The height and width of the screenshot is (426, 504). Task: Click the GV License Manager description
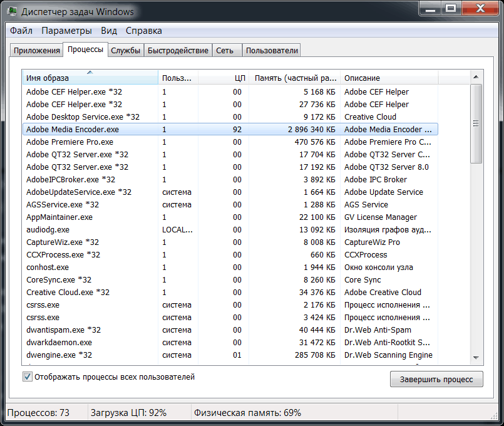[381, 217]
